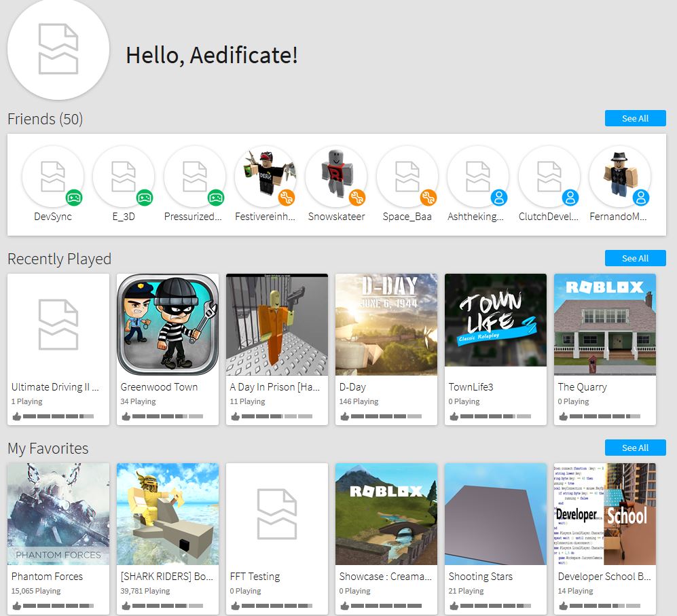Open the D-Day June 6, 1944 thumbnail
677x616 pixels.
pyautogui.click(x=386, y=325)
